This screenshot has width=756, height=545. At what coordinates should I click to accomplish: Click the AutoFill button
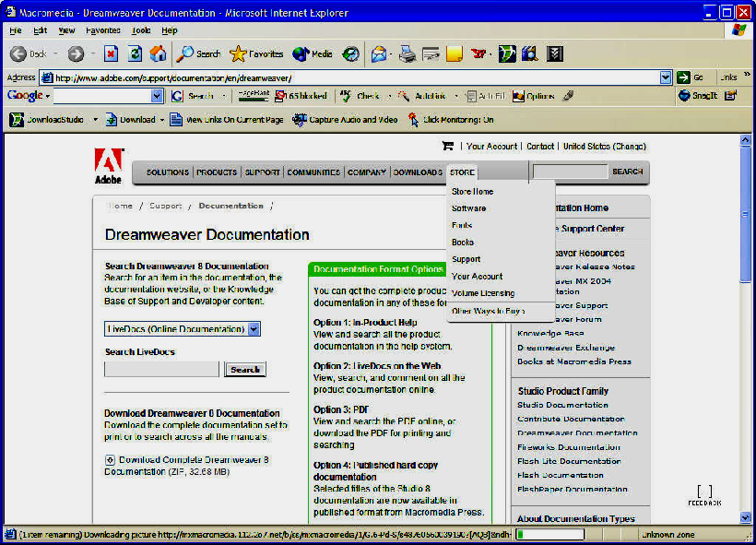pos(485,96)
